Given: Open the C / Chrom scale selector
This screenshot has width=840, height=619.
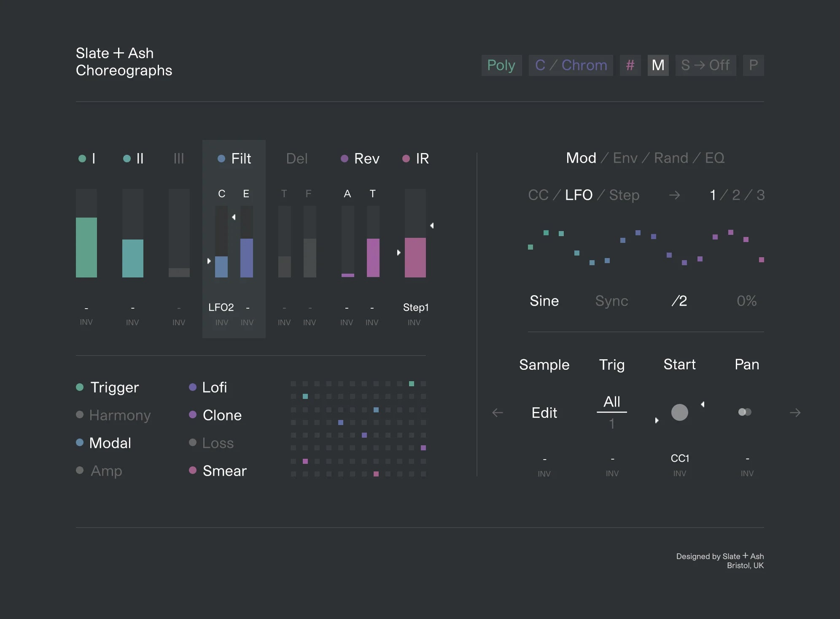Looking at the screenshot, I should (x=571, y=65).
